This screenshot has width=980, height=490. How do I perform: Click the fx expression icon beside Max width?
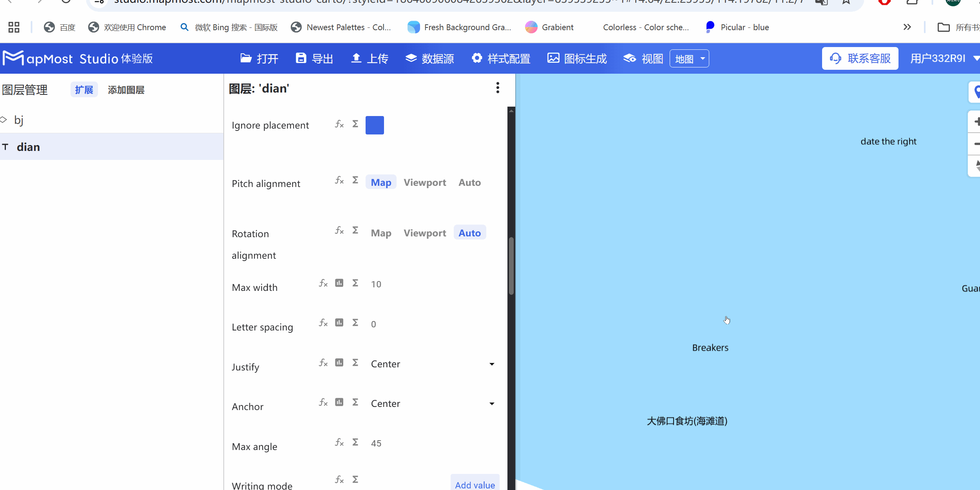point(323,283)
